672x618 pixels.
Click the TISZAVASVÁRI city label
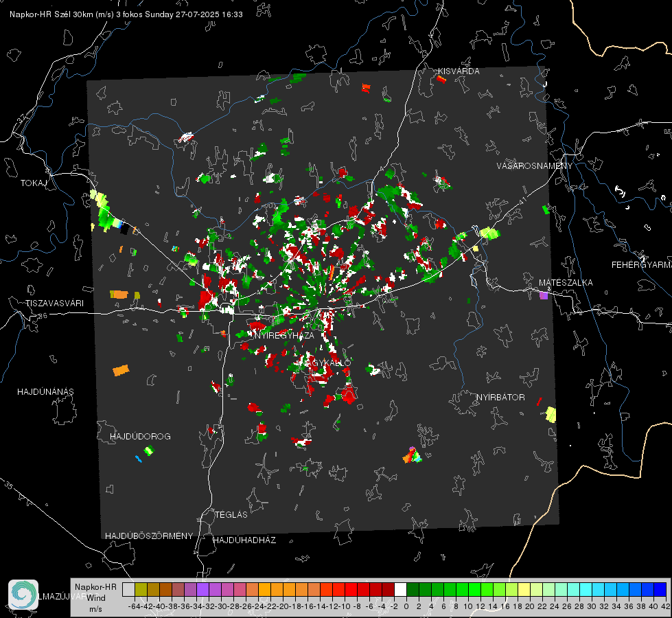point(54,304)
